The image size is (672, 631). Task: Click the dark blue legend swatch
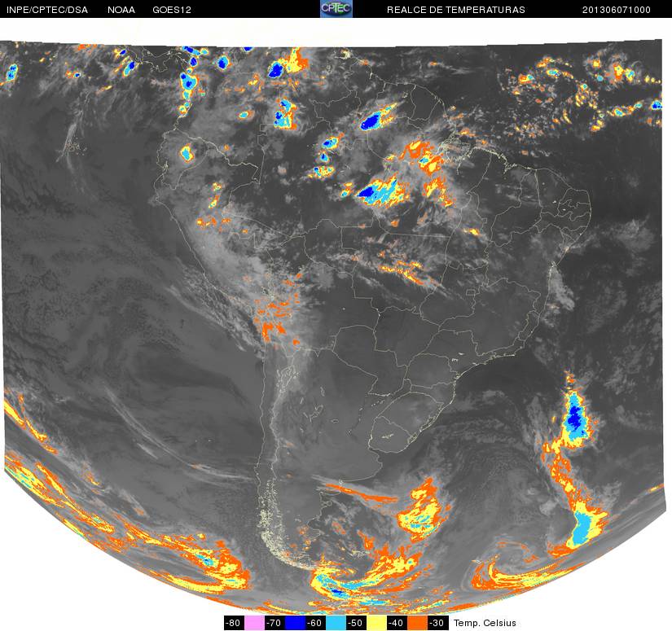point(295,623)
